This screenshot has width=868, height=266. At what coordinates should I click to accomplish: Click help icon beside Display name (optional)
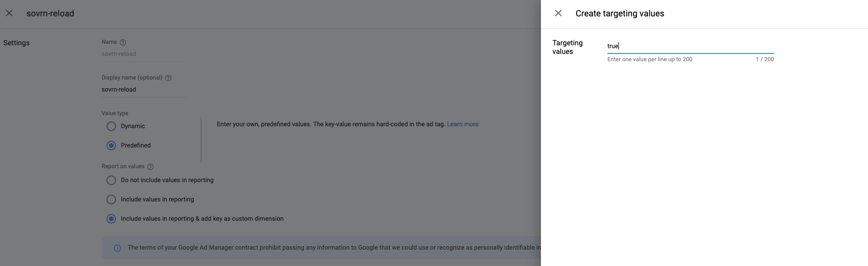tap(168, 78)
